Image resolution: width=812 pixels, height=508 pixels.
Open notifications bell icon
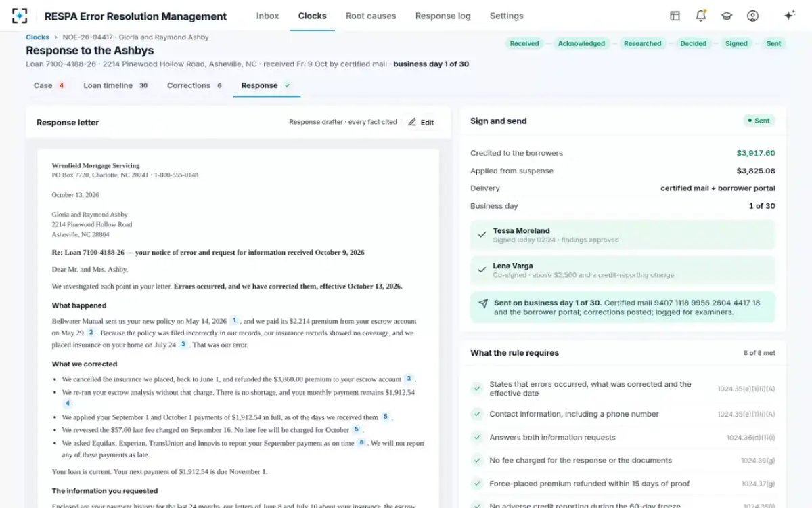700,16
